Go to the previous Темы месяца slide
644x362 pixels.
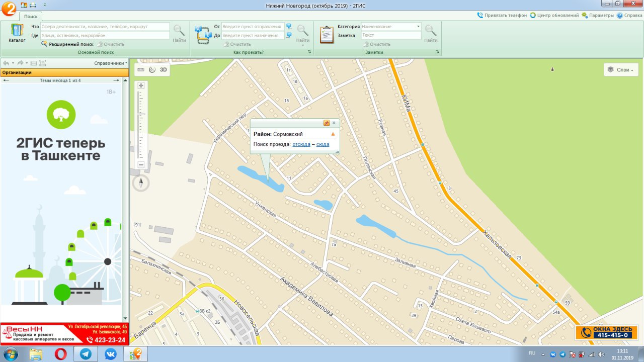6,80
